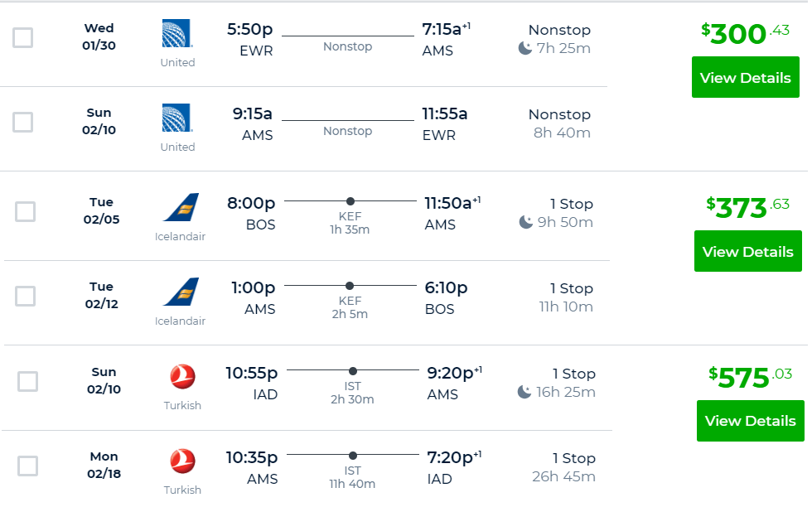Click Turkish Airlines logo on 02/10 flight
812x507 pixels.
pos(183,376)
